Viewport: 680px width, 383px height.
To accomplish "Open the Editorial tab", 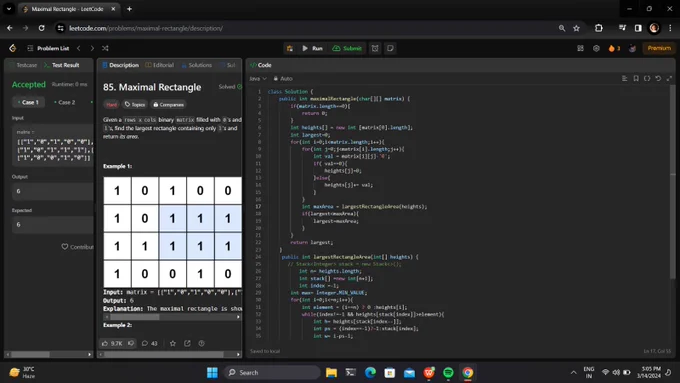I will click(160, 65).
